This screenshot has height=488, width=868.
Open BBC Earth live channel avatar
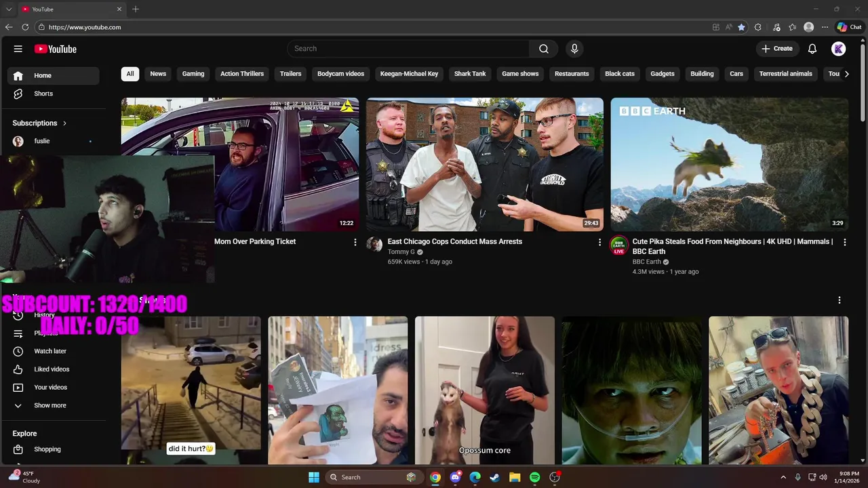point(618,245)
